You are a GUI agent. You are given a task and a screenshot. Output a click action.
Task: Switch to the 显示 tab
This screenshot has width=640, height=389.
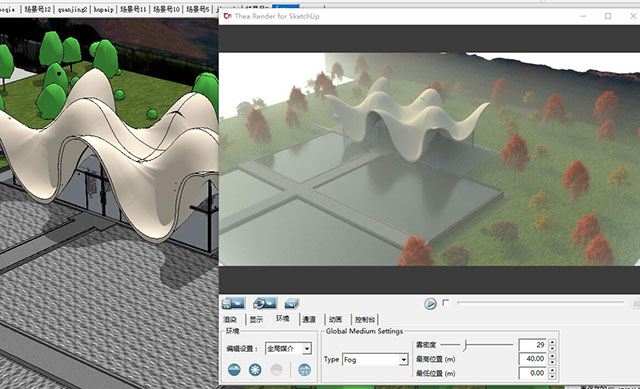click(x=256, y=319)
